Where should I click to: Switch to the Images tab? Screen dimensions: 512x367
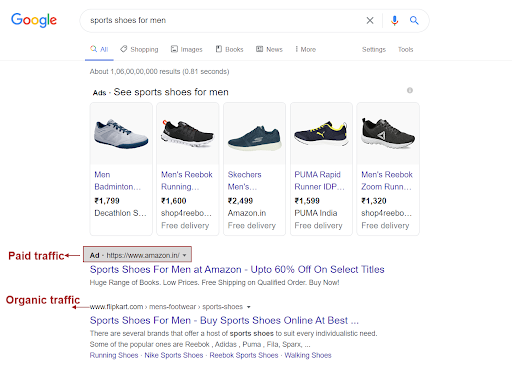tap(187, 49)
